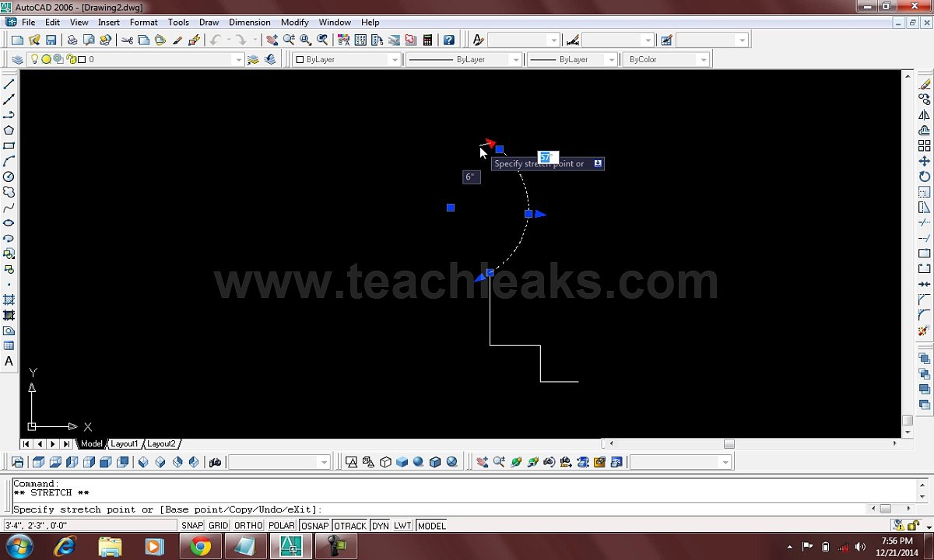Click the taskbar clock showing 7:56 PM

(x=897, y=547)
